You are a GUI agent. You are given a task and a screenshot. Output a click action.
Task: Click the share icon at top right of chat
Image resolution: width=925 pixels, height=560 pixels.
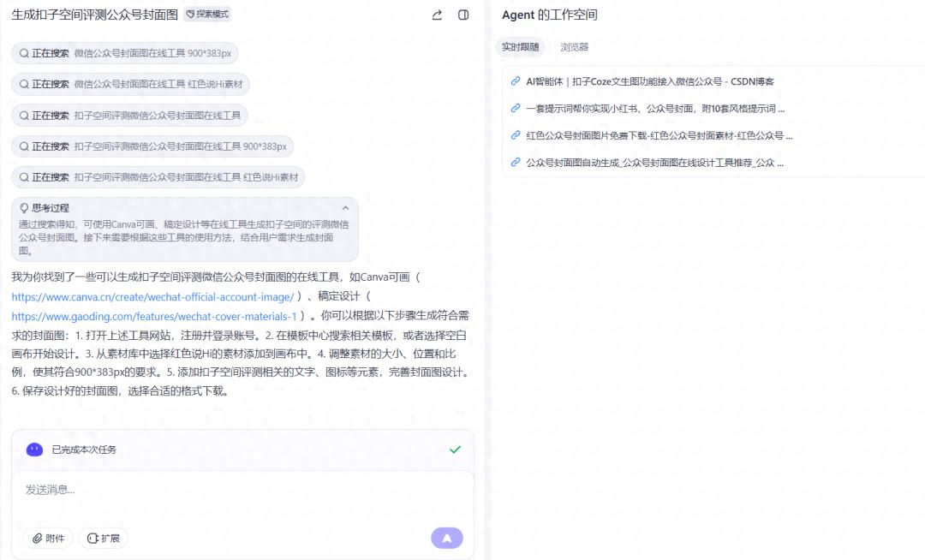(437, 15)
